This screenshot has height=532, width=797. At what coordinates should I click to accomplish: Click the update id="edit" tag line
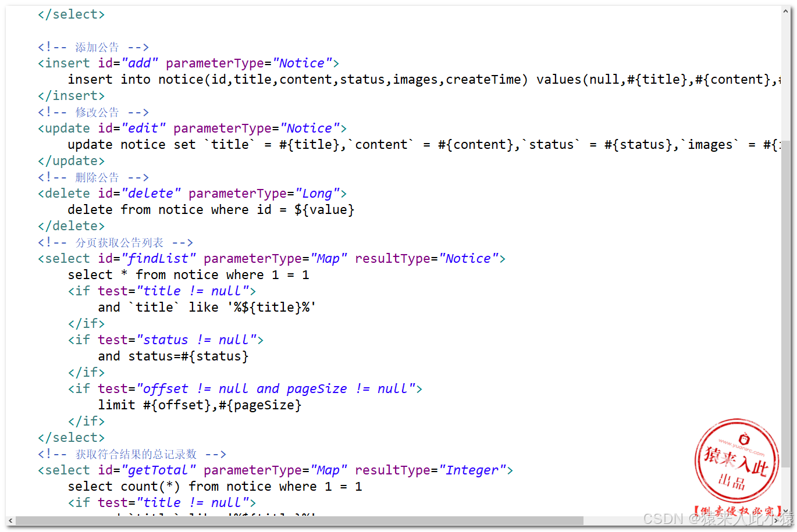click(192, 128)
